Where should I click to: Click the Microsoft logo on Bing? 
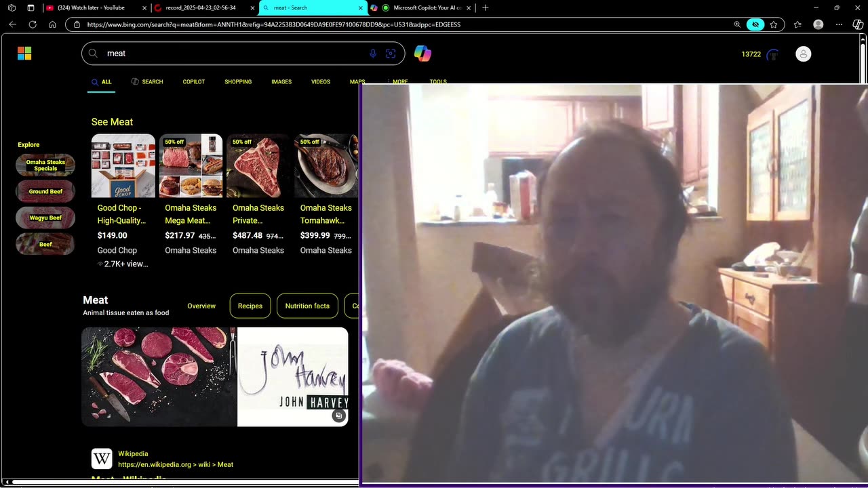[24, 54]
